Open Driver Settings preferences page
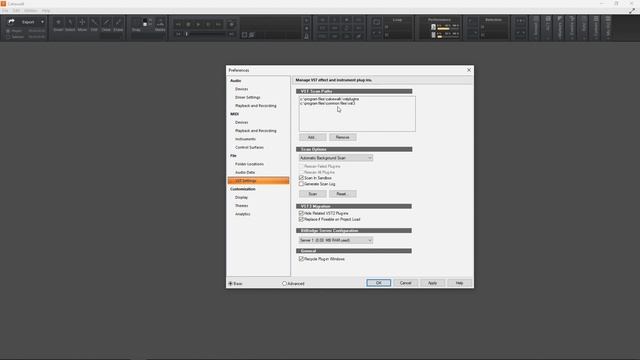This screenshot has height=360, width=640. click(248, 97)
